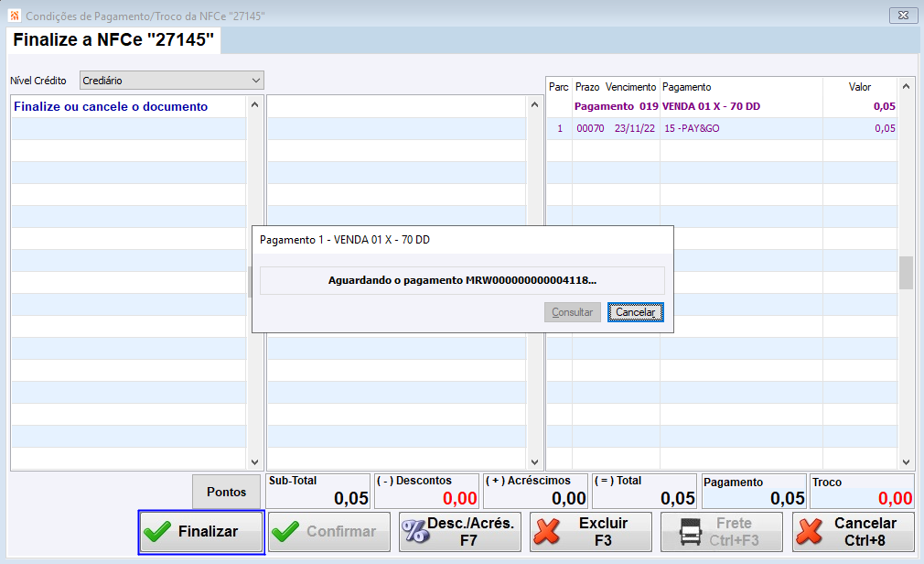
Task: Click parcel number 1 in the grid
Action: (x=560, y=128)
